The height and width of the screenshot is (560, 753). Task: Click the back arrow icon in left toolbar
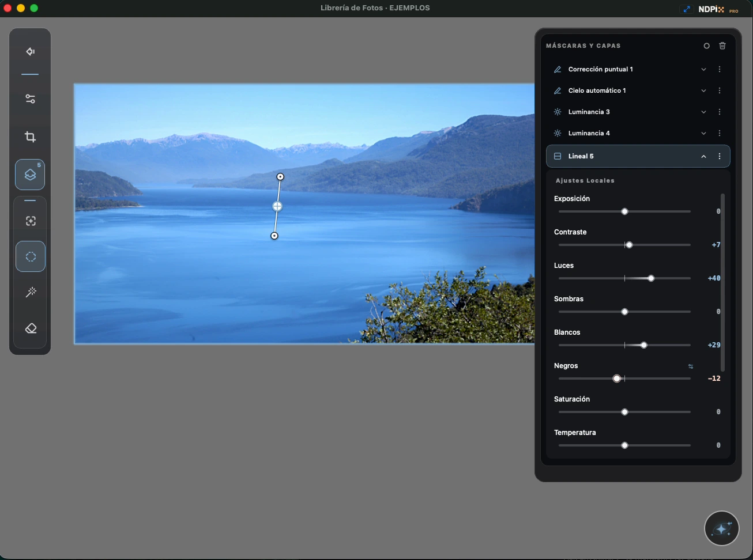click(31, 52)
